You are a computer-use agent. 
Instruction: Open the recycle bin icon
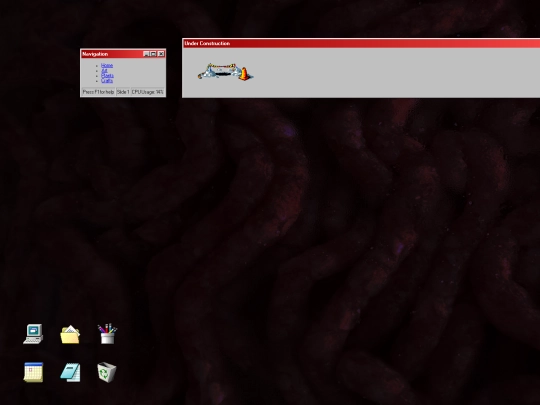pos(107,372)
